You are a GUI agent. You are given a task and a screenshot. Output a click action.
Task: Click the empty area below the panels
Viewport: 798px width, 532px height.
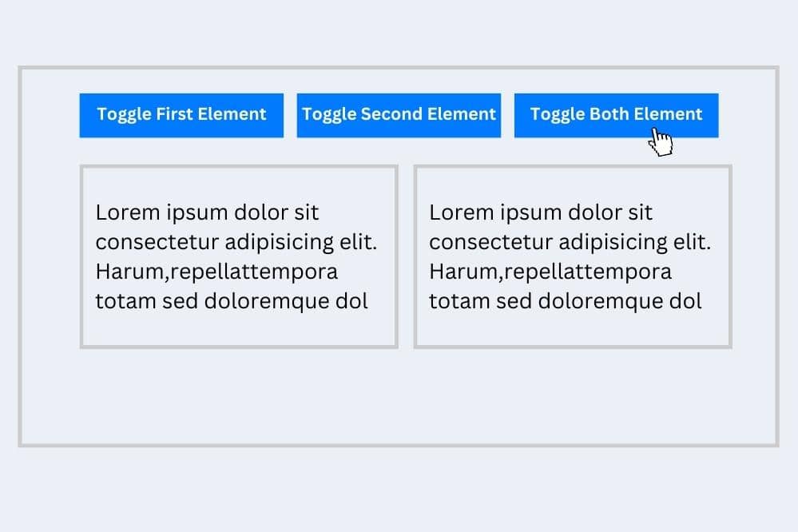(399, 395)
